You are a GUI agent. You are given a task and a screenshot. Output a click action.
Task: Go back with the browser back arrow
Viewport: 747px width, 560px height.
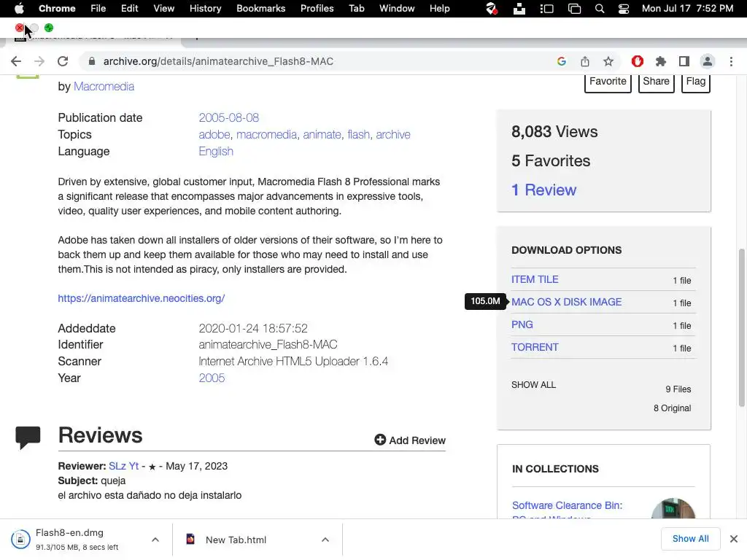16,61
